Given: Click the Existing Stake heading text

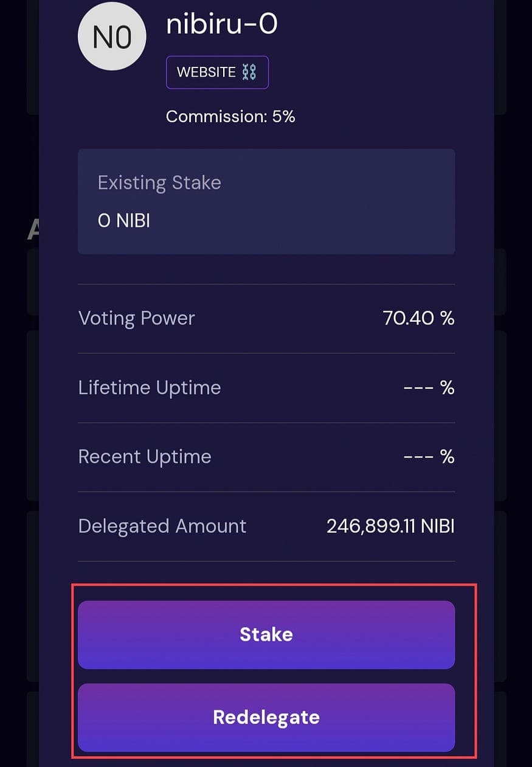Looking at the screenshot, I should click(159, 182).
